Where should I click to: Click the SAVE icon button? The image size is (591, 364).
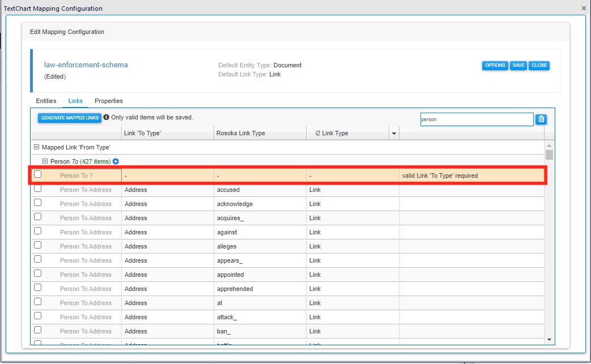pyautogui.click(x=518, y=65)
